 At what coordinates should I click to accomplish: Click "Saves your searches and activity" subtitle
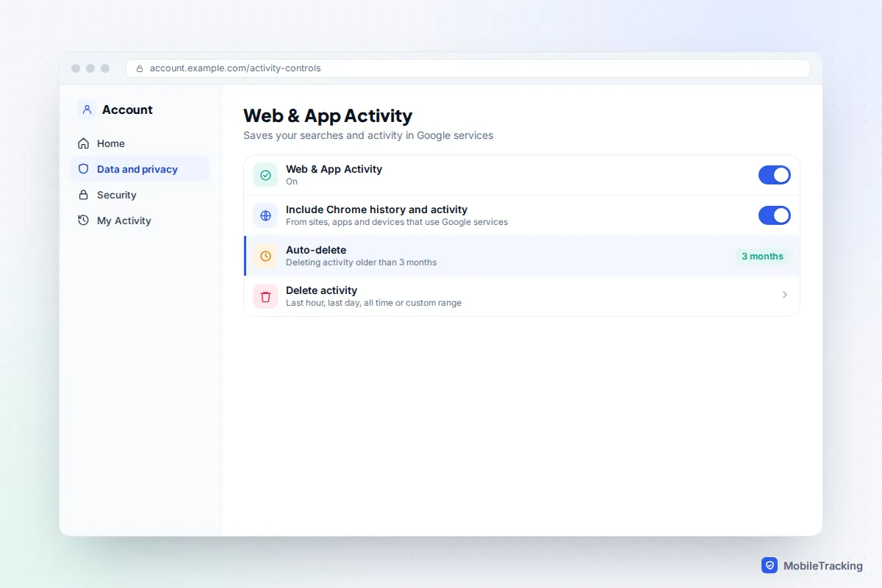pyautogui.click(x=368, y=135)
